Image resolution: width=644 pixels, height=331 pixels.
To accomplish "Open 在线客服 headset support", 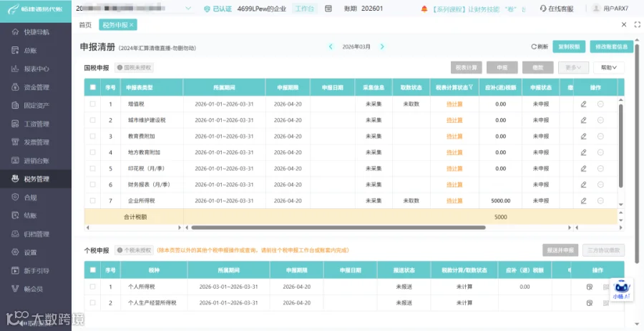I will pos(557,9).
